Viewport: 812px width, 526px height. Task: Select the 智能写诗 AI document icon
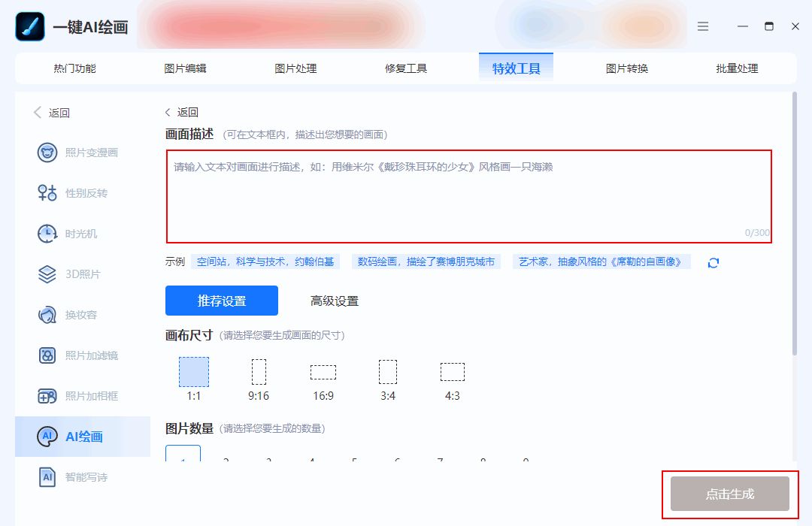47,477
